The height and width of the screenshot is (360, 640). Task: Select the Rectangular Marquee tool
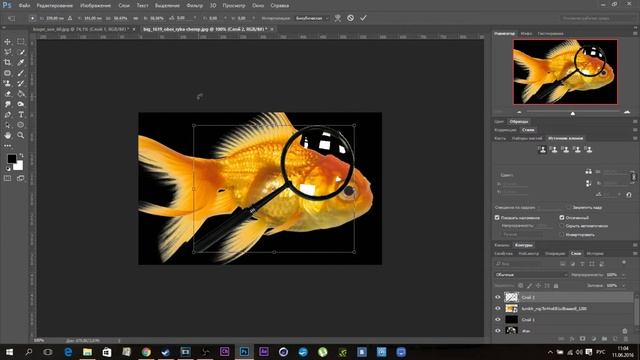pos(20,42)
